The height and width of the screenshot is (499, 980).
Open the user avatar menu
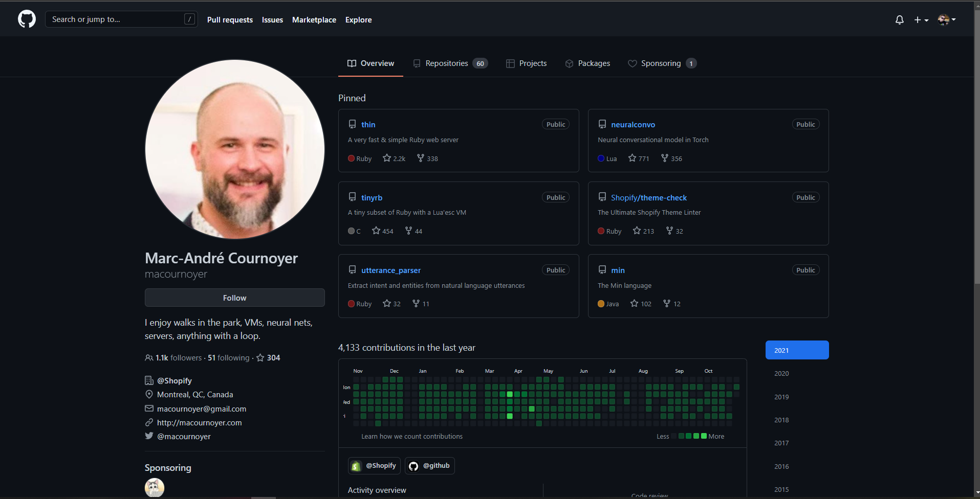947,20
